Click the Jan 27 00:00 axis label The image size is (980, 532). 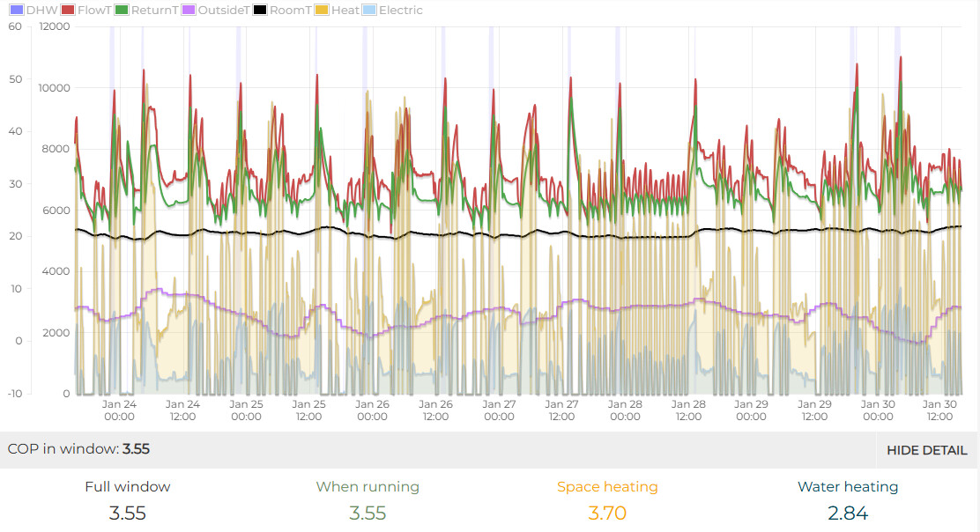click(x=499, y=410)
